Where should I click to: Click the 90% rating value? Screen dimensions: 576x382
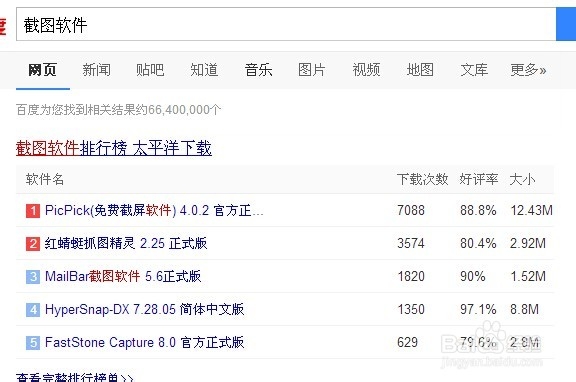pyautogui.click(x=473, y=276)
